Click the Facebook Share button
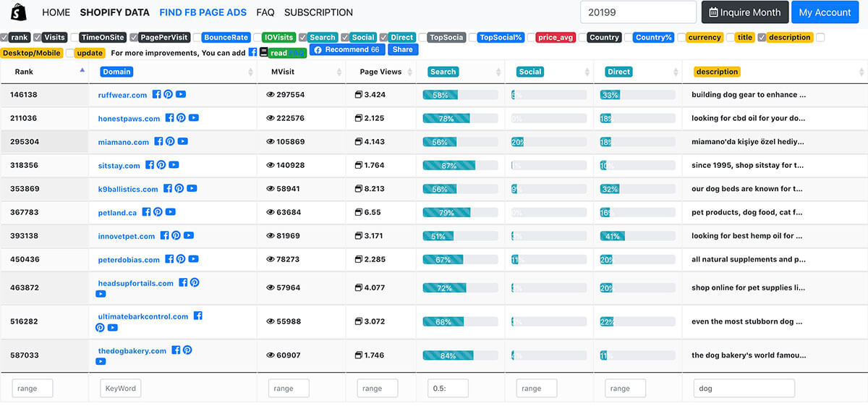This screenshot has width=868, height=409. 403,49
